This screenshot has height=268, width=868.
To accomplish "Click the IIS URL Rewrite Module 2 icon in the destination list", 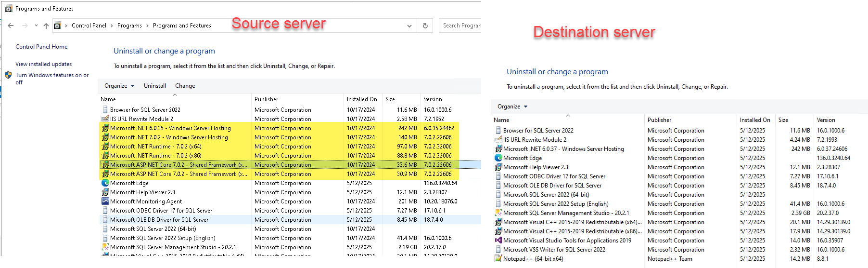I will click(498, 140).
